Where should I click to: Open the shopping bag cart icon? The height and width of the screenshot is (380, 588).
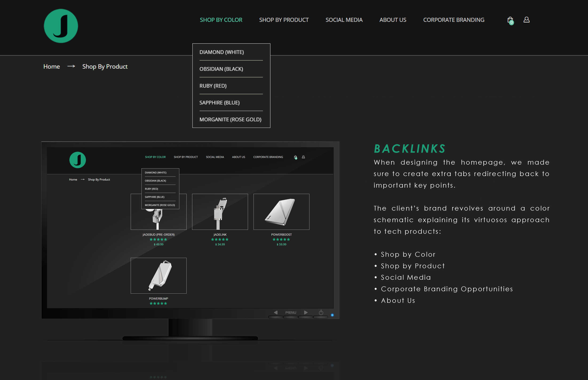(510, 20)
